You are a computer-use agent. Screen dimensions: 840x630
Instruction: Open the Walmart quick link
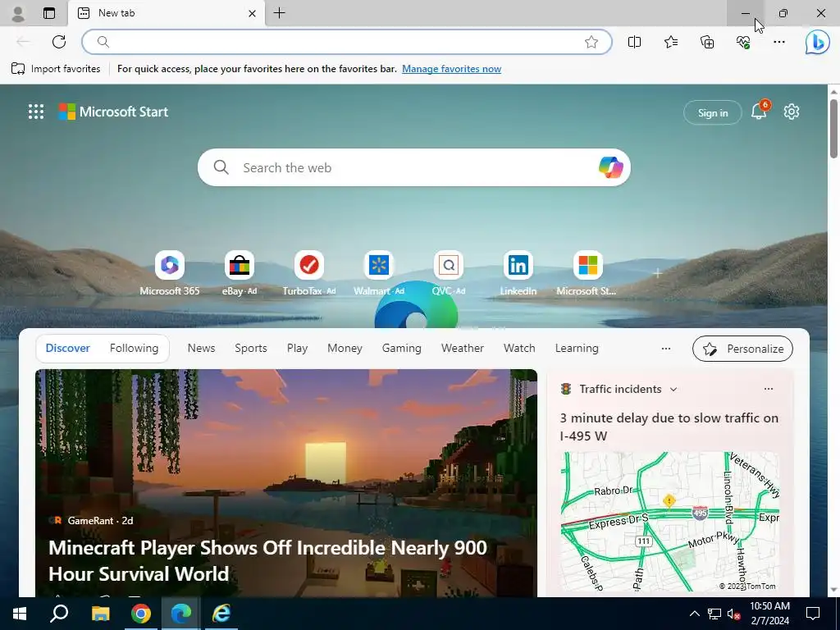[379, 273]
